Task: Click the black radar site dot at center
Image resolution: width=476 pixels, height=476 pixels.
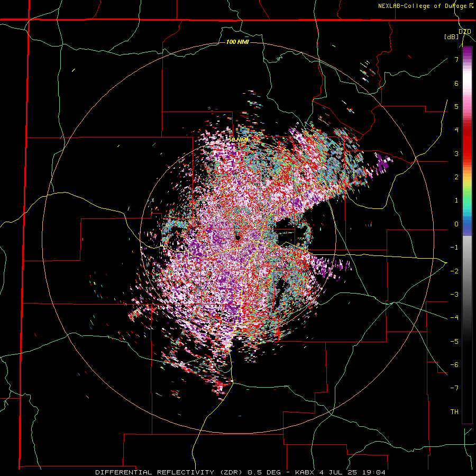Action: tap(237, 237)
